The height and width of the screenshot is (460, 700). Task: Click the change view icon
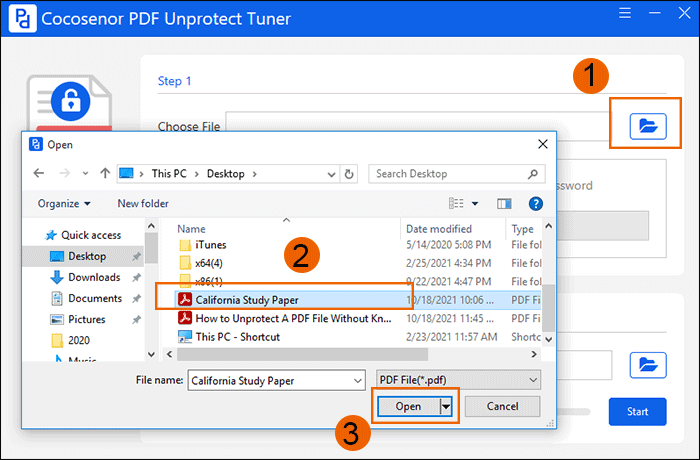[x=456, y=204]
